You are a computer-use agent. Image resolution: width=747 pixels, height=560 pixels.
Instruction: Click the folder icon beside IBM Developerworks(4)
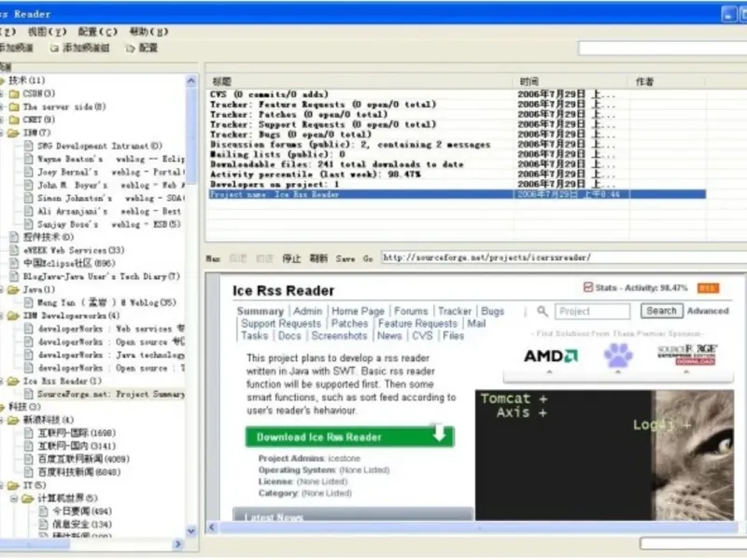(x=14, y=315)
